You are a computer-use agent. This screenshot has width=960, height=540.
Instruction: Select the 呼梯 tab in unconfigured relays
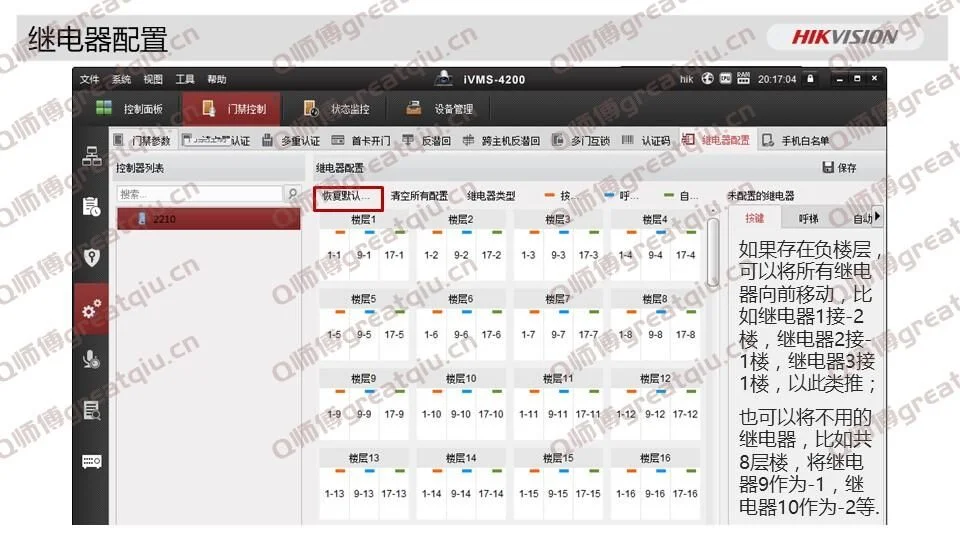click(x=808, y=218)
